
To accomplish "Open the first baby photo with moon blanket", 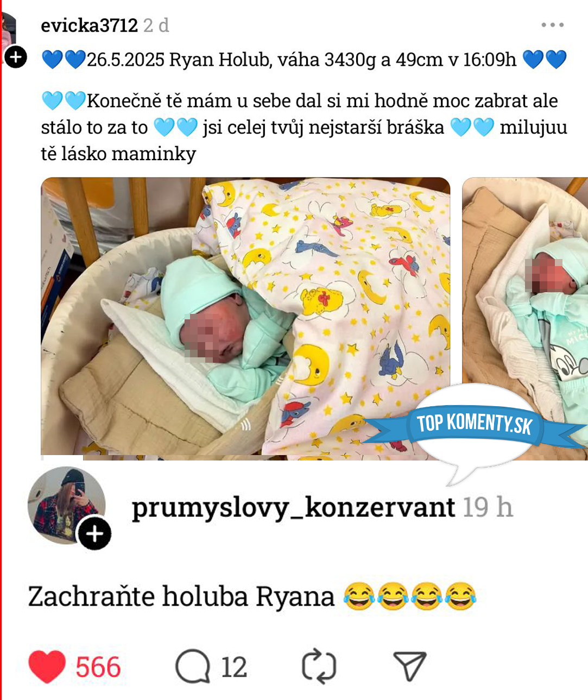I will pyautogui.click(x=245, y=319).
